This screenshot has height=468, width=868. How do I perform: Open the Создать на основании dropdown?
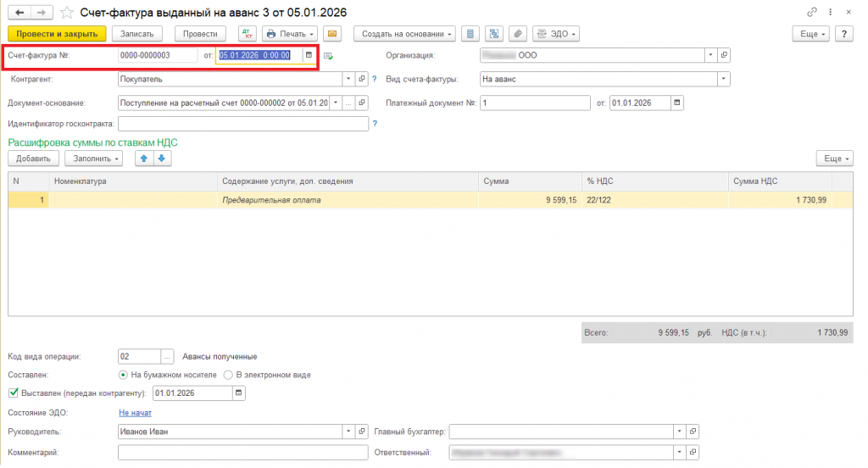(404, 34)
